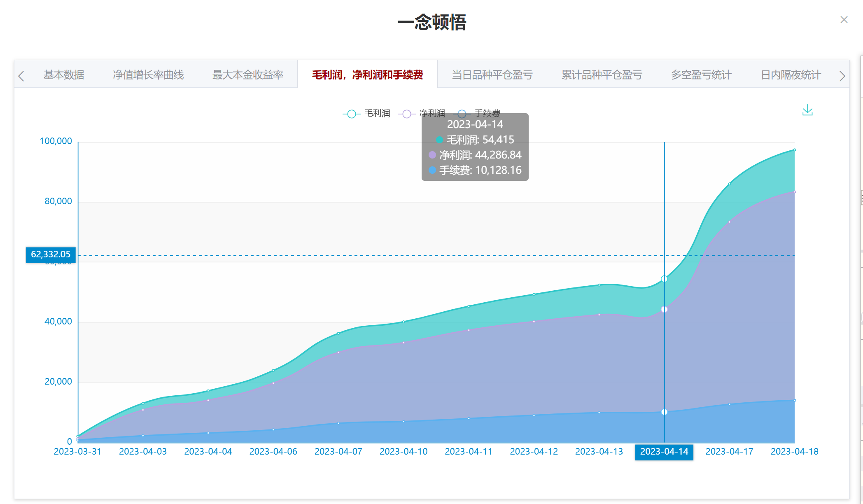
Task: Select 毛利润,净利润和手续费 tab
Action: point(367,75)
